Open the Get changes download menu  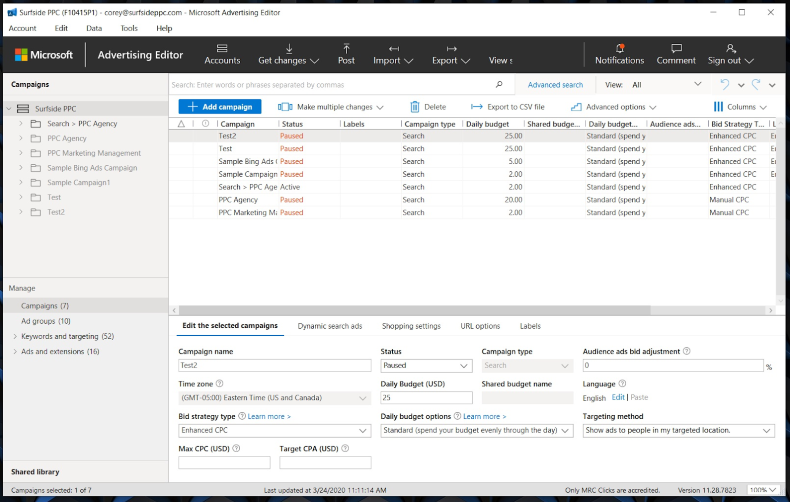pos(288,54)
